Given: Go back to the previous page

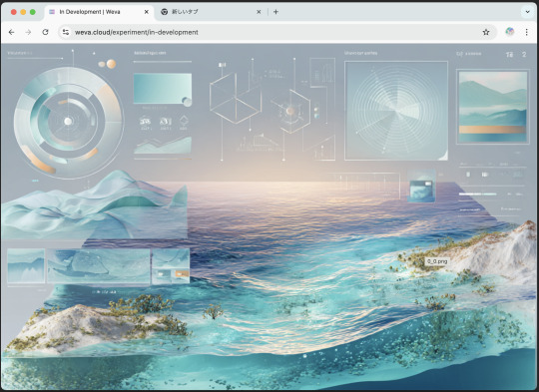Looking at the screenshot, I should point(11,32).
